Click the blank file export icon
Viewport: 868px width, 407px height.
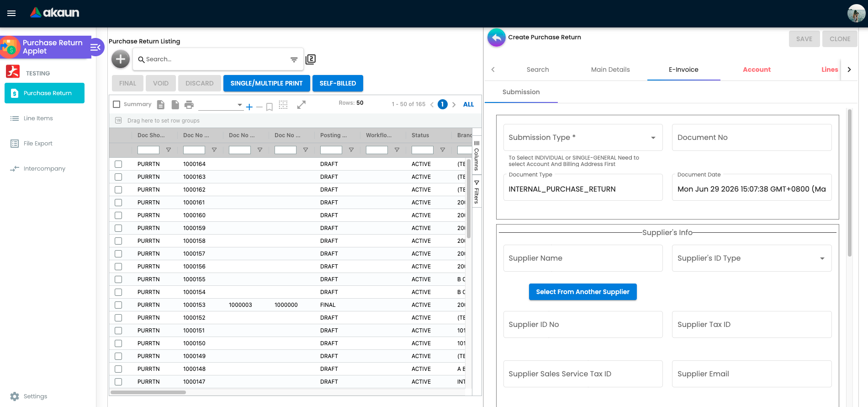175,105
